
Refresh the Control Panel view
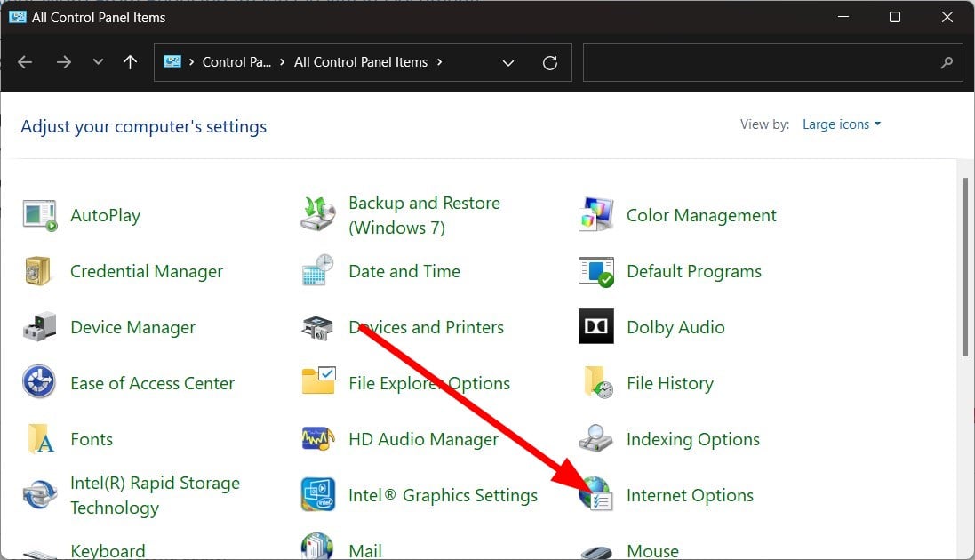tap(549, 63)
